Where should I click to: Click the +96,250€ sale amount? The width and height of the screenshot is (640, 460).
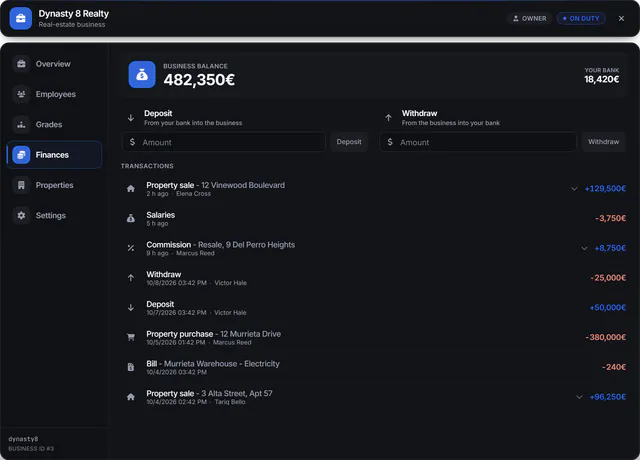607,397
